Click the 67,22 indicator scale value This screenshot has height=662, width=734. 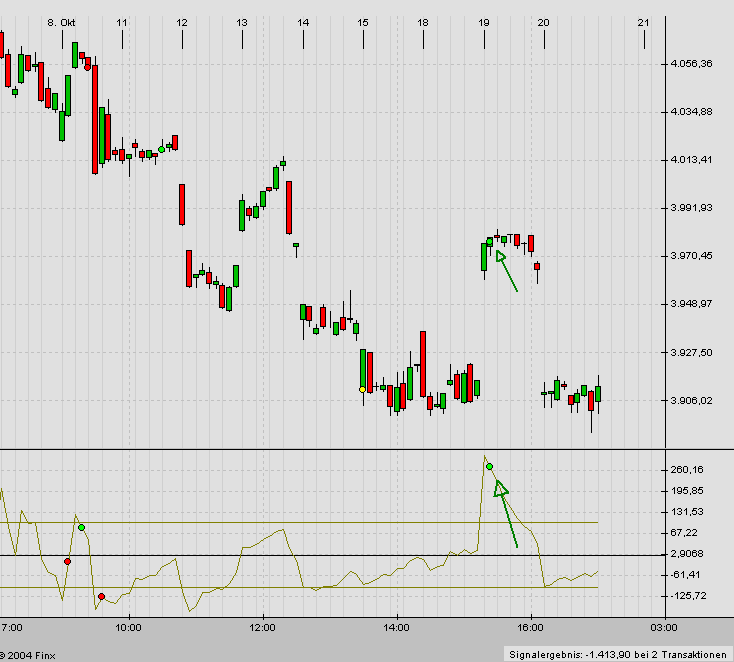[x=684, y=533]
